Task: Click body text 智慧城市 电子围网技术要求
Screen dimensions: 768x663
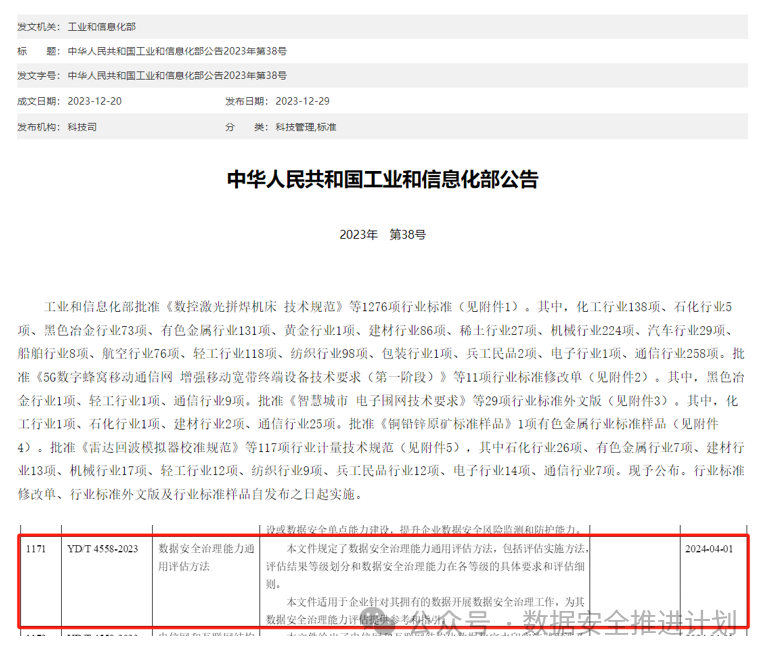Action: point(378,401)
